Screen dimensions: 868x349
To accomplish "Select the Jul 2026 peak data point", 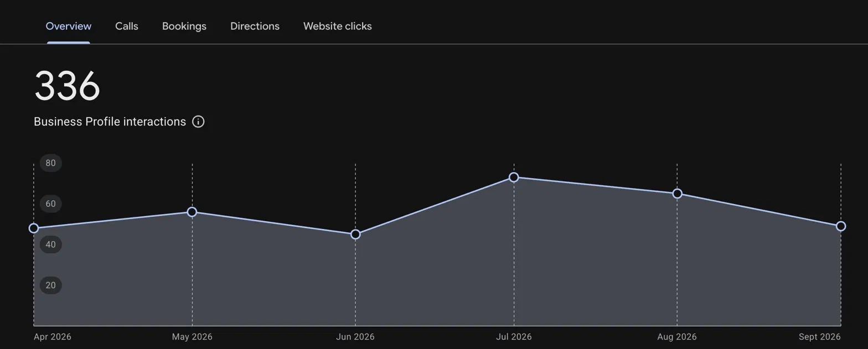I will 514,178.
